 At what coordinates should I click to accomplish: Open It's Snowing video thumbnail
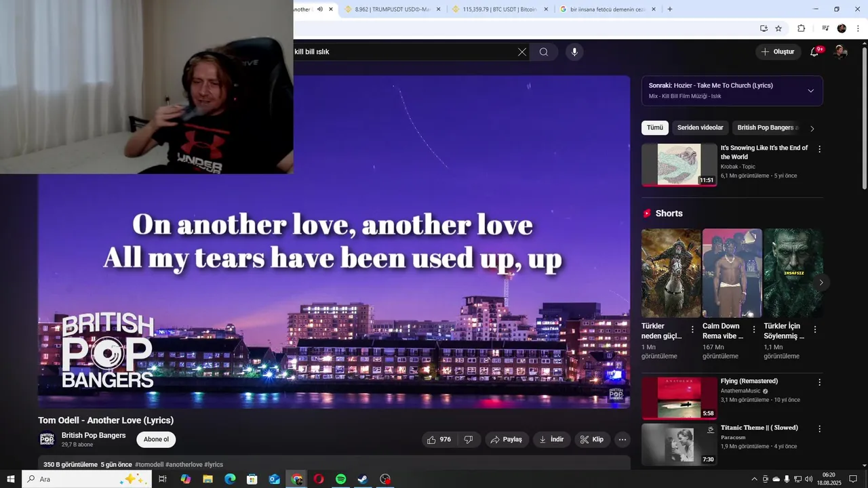(679, 164)
